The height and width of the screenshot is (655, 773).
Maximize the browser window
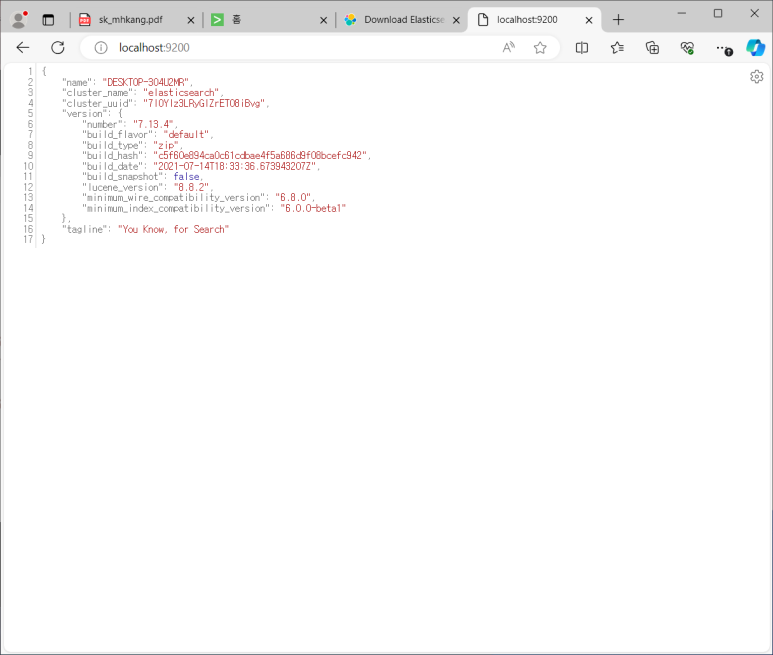coord(718,13)
